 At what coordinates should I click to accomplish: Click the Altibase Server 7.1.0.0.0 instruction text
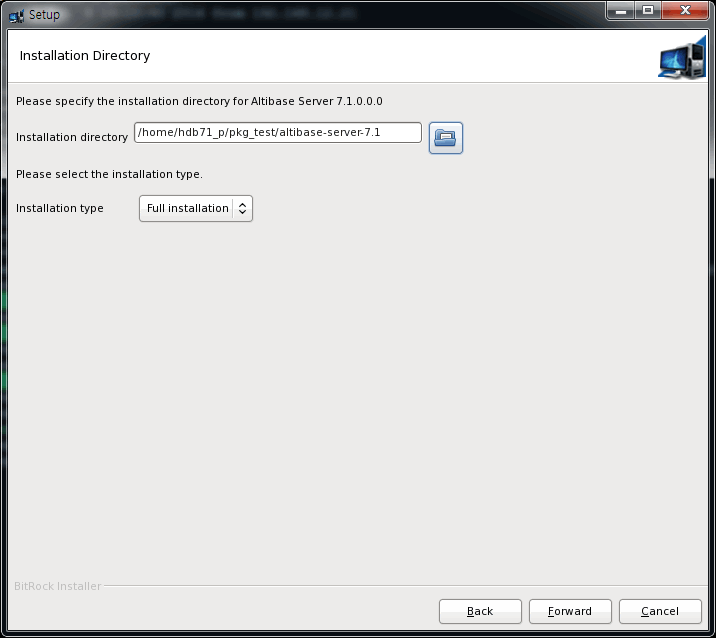click(199, 101)
